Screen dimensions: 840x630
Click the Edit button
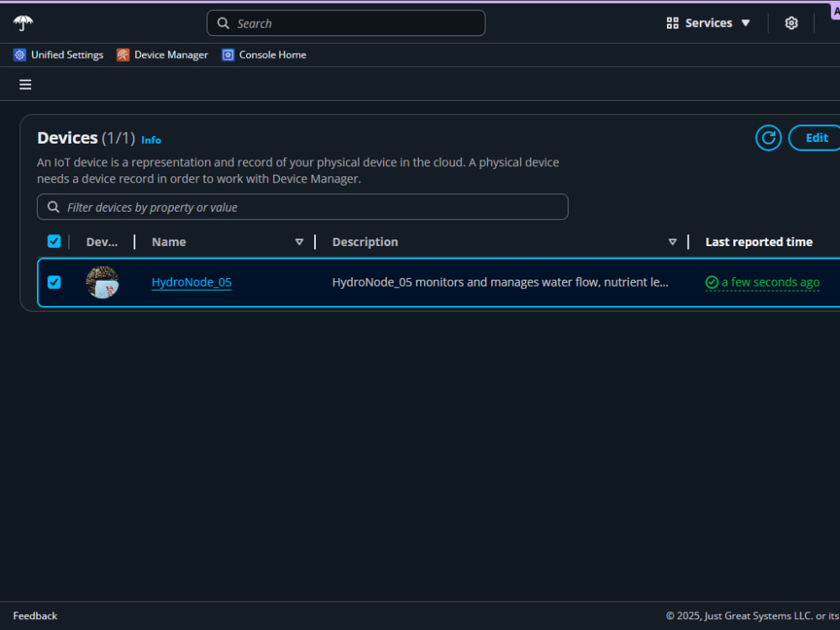point(816,138)
